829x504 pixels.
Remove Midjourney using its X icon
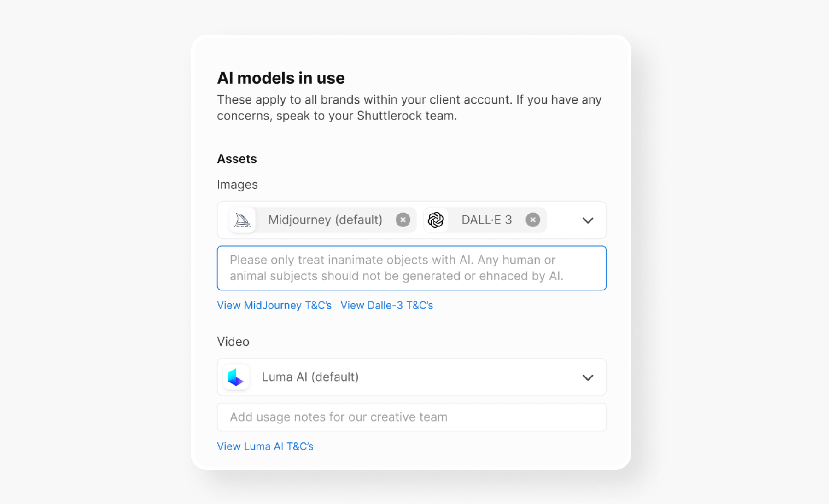point(403,220)
